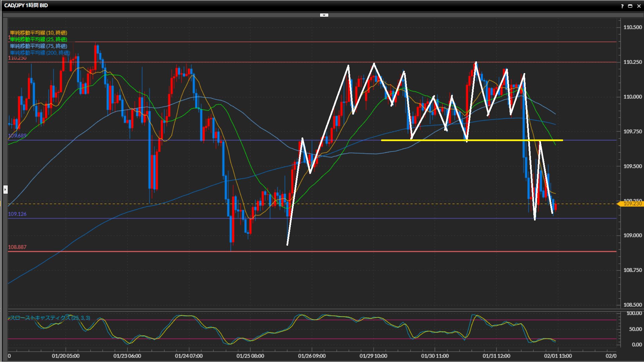644x362 pixels.
Task: Click the 110.000 price axis label
Action: [x=632, y=97]
